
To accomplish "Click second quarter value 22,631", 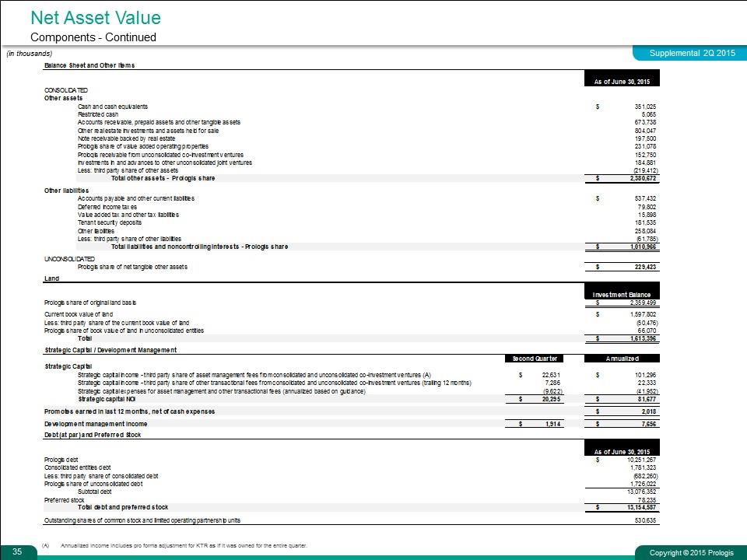I will [x=552, y=375].
